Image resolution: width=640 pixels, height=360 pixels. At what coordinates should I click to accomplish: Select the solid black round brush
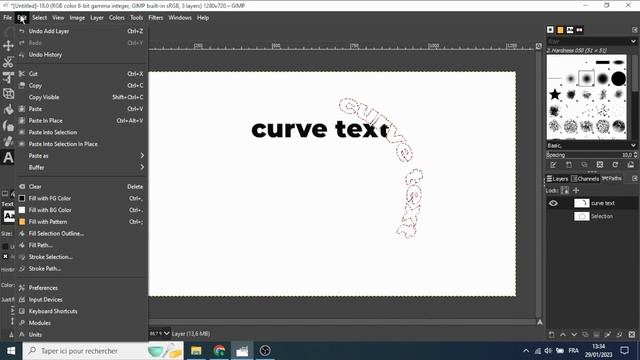point(618,78)
